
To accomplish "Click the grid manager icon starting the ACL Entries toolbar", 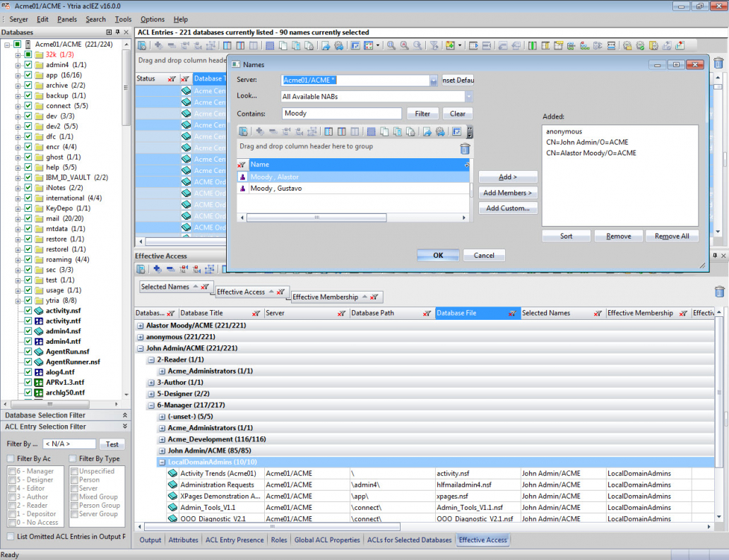I will (x=142, y=45).
